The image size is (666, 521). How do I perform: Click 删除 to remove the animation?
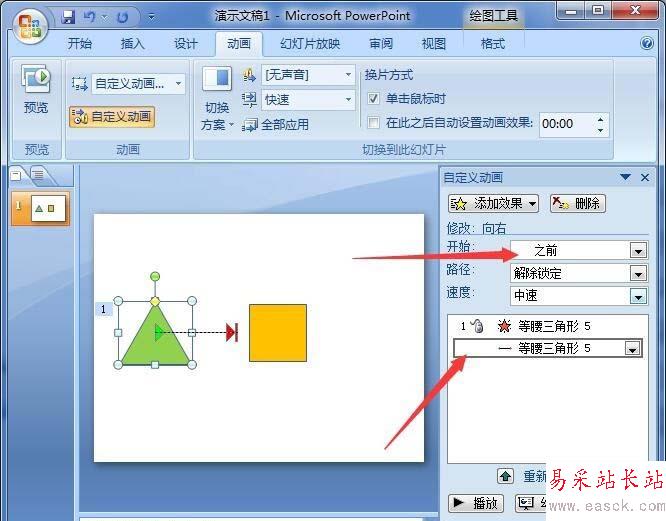[x=578, y=203]
